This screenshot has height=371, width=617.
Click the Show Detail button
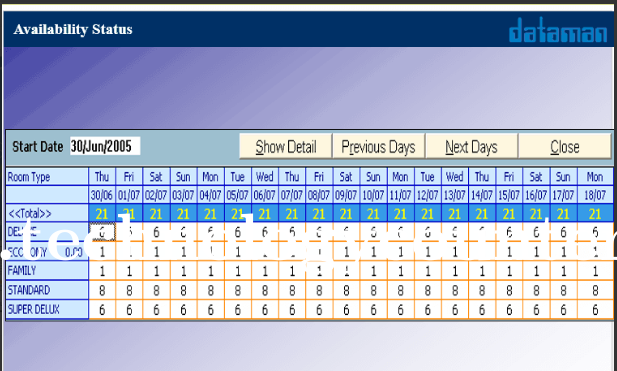click(286, 147)
